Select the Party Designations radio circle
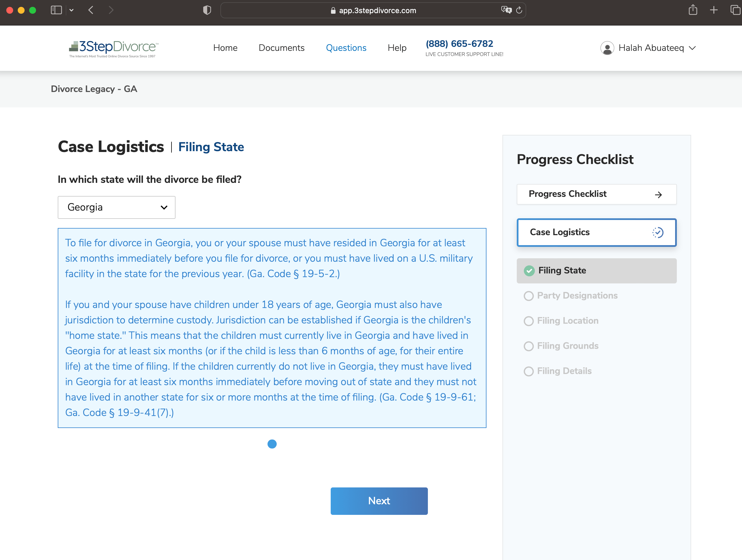This screenshot has width=742, height=560. pos(529,296)
